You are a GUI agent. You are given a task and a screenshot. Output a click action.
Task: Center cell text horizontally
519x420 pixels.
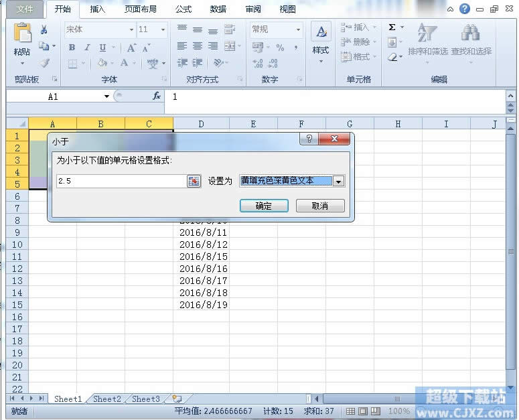coord(198,46)
